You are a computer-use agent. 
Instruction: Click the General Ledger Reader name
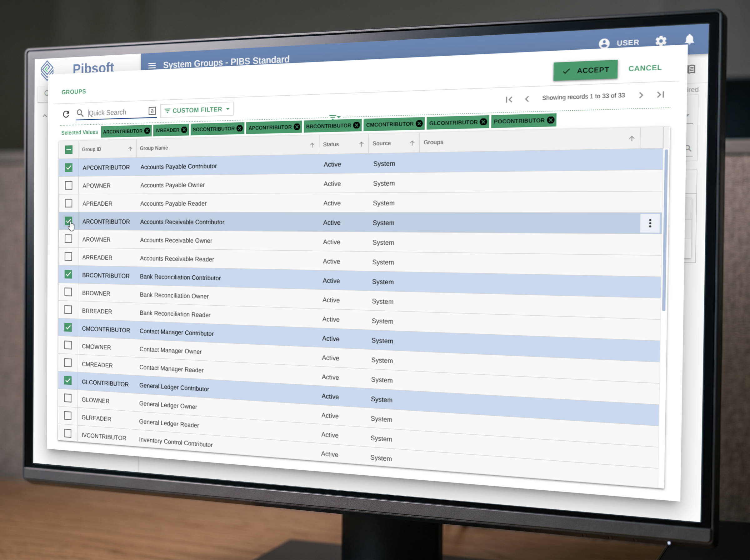pyautogui.click(x=169, y=423)
